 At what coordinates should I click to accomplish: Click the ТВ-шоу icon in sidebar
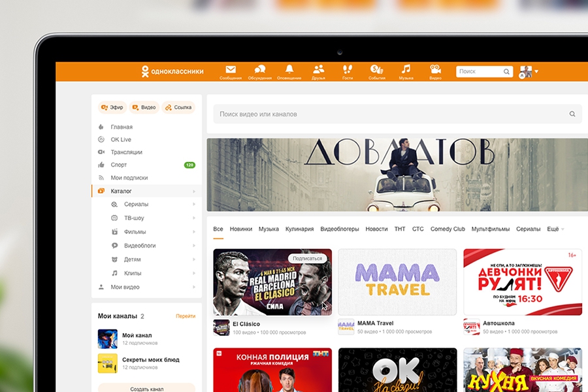(x=114, y=218)
